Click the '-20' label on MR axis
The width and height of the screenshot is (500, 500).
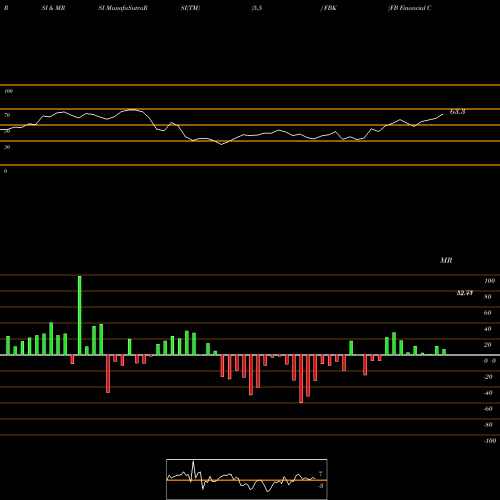coord(488,377)
